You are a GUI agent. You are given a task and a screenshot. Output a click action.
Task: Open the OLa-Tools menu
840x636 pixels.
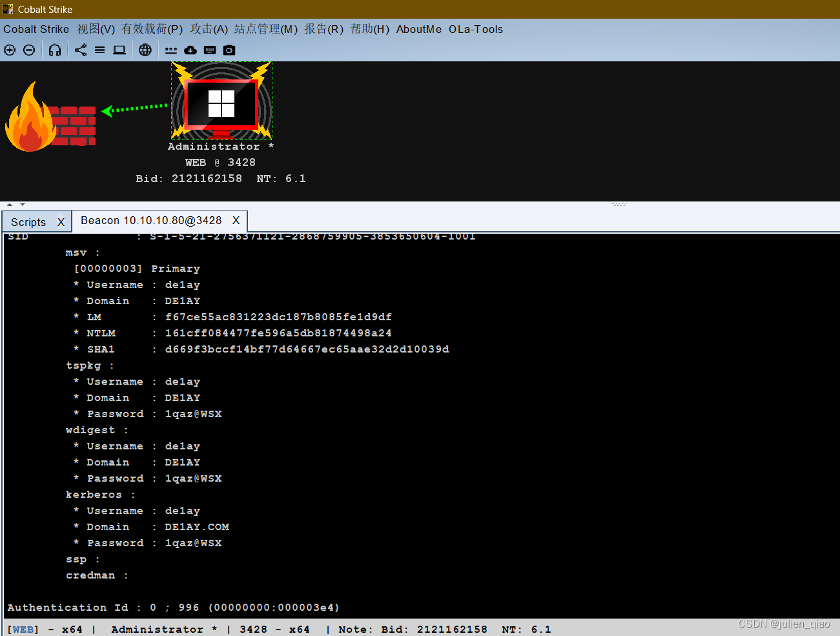pos(476,29)
